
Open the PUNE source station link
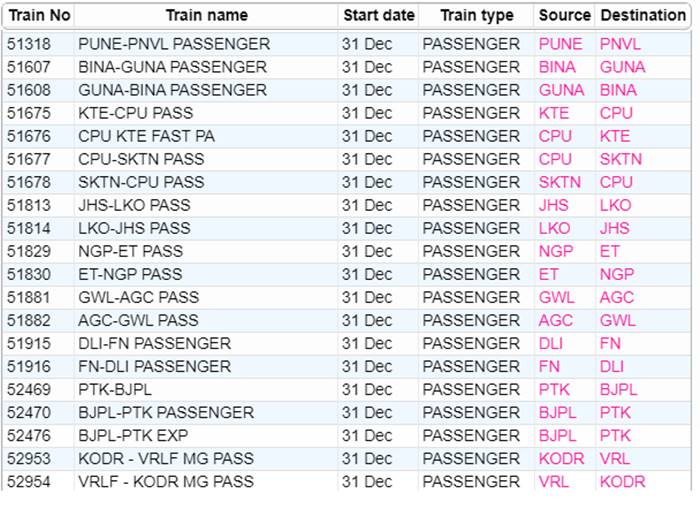point(560,44)
